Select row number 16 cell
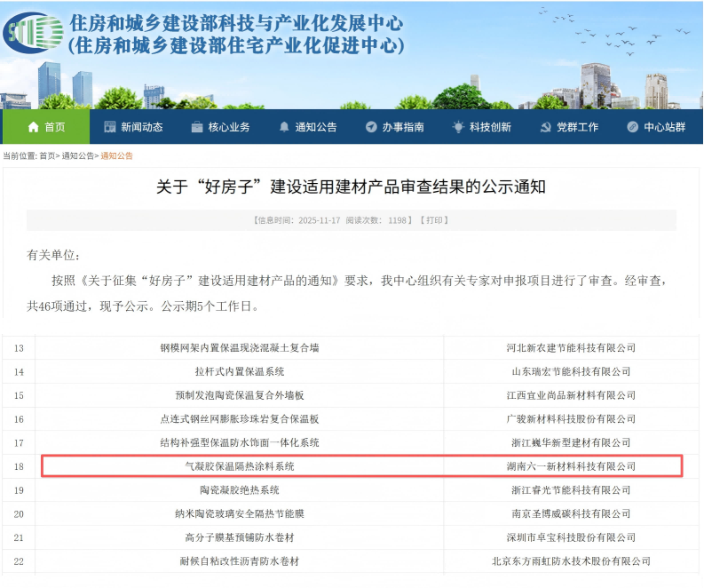 pyautogui.click(x=19, y=419)
